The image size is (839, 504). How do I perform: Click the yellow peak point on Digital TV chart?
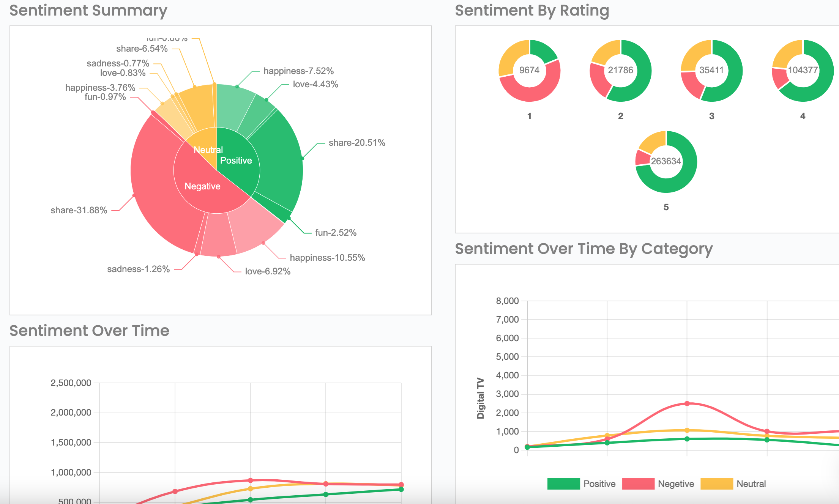[x=687, y=430]
